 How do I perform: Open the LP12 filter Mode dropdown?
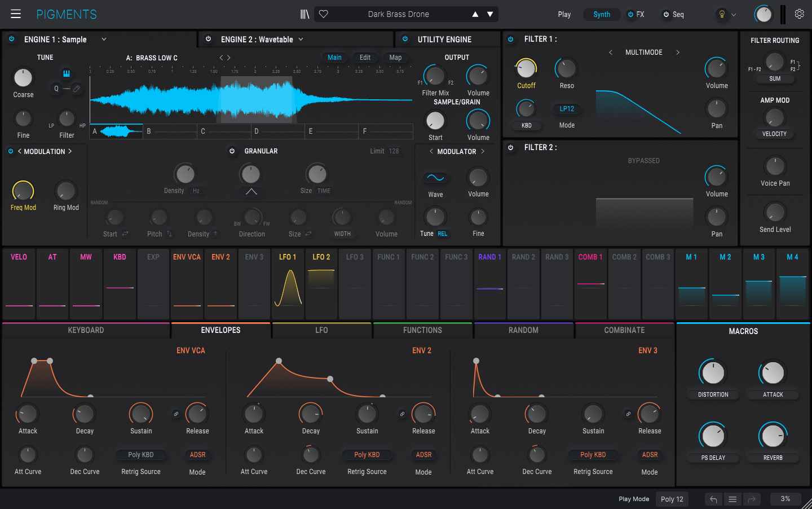coord(567,109)
